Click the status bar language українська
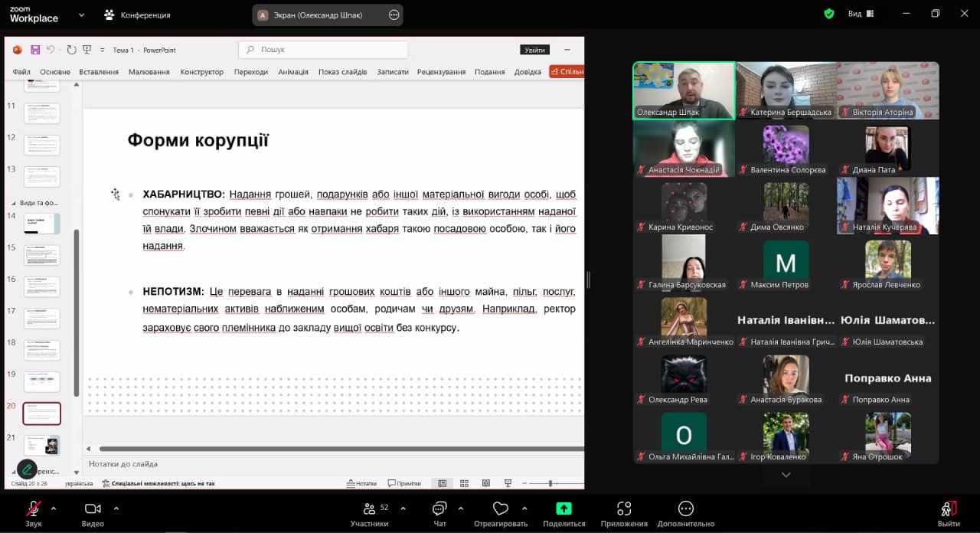 [x=80, y=484]
